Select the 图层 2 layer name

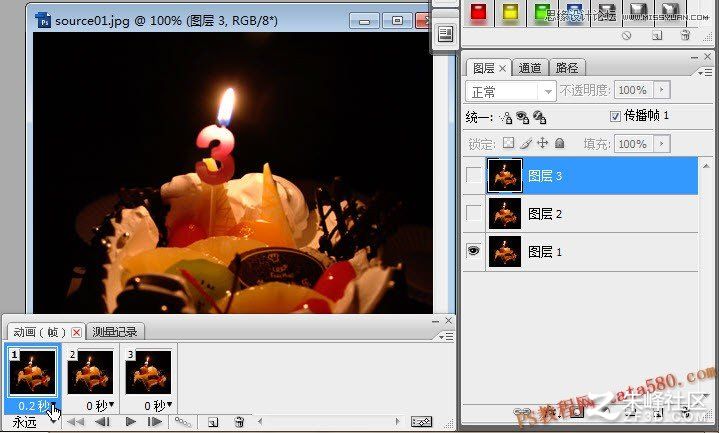click(545, 214)
